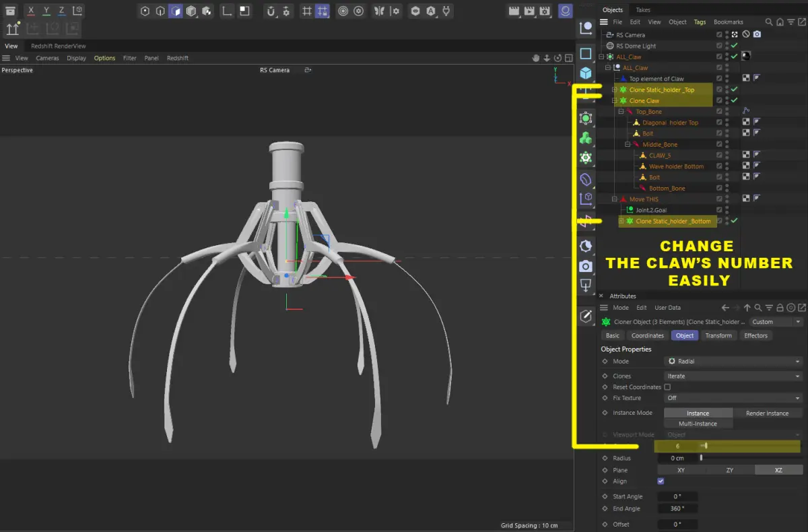
Task: Untick the Align checkbox
Action: (x=661, y=481)
